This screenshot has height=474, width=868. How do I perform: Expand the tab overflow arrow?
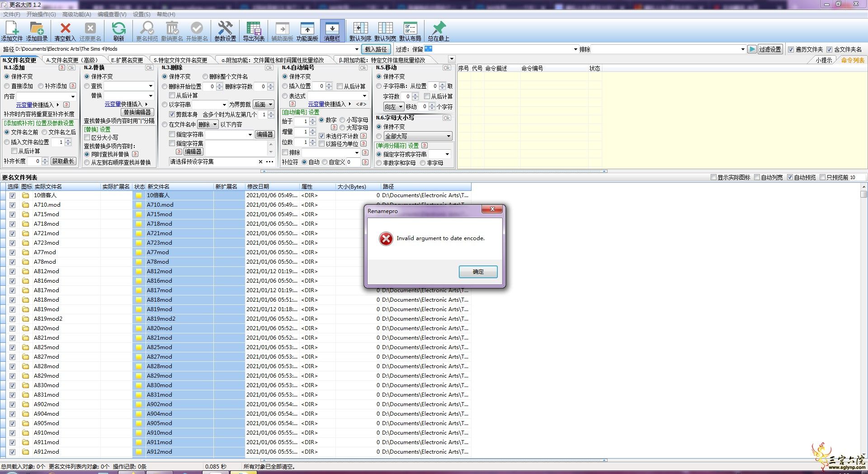(451, 59)
